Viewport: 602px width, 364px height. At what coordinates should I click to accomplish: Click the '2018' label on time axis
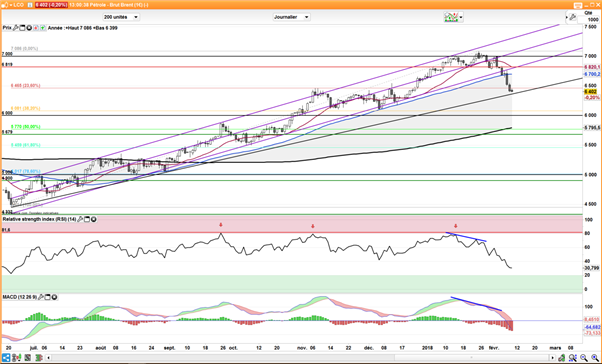tap(427, 348)
